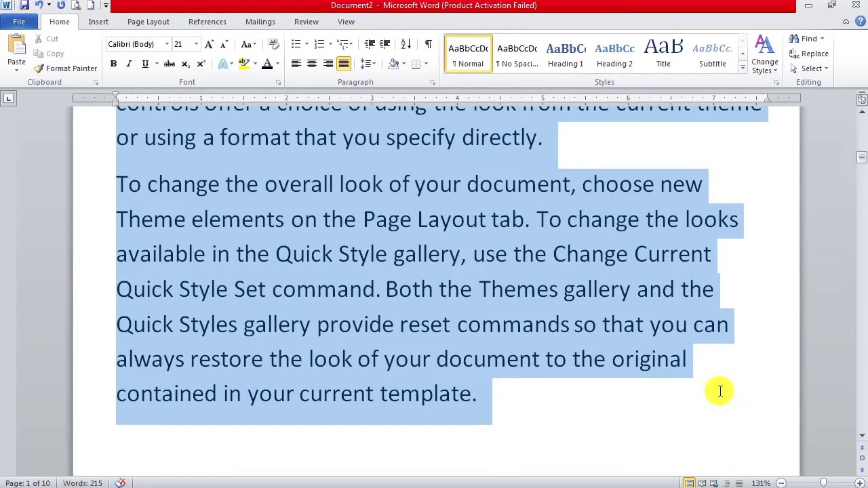Viewport: 868px width, 488px height.
Task: Apply superscript formatting
Action: coord(201,64)
